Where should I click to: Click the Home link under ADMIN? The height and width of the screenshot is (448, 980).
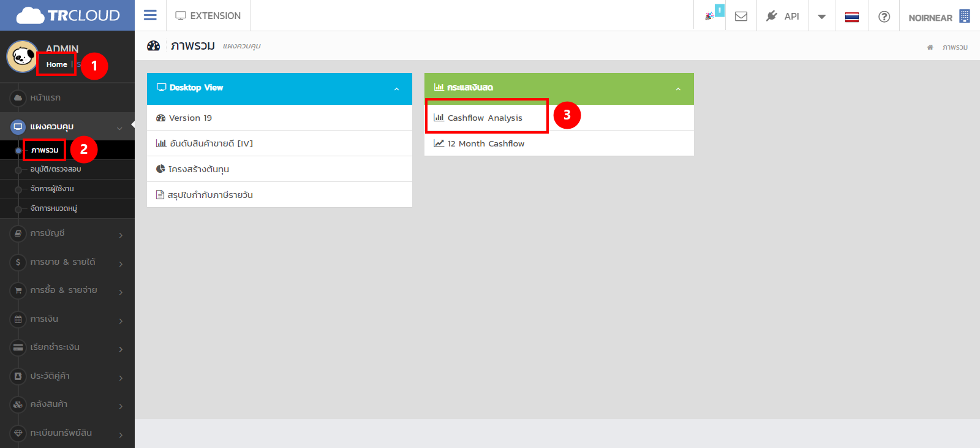(x=56, y=64)
